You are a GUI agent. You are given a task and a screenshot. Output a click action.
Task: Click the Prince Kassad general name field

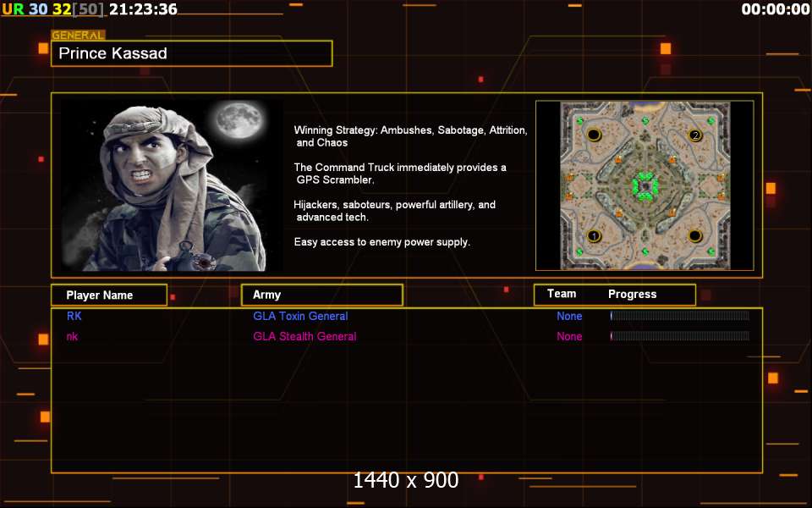coord(192,53)
